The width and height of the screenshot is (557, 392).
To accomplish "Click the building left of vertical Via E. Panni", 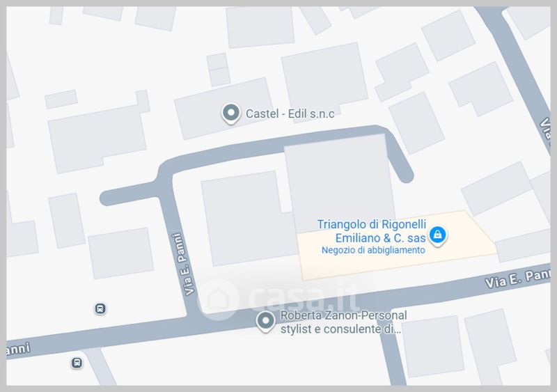I will tap(120, 253).
